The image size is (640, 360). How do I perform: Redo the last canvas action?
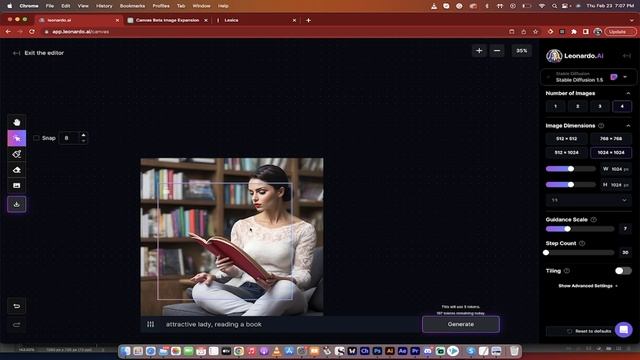17,325
